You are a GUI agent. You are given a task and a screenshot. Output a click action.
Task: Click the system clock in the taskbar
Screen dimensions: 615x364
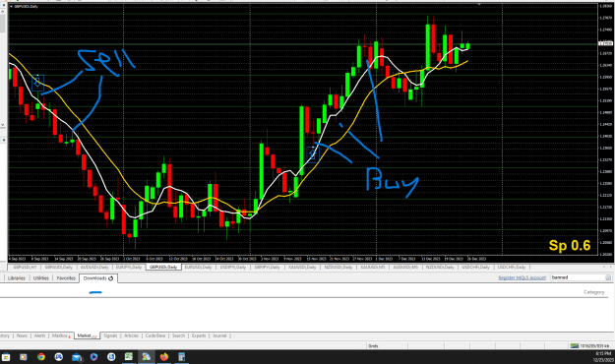point(604,356)
